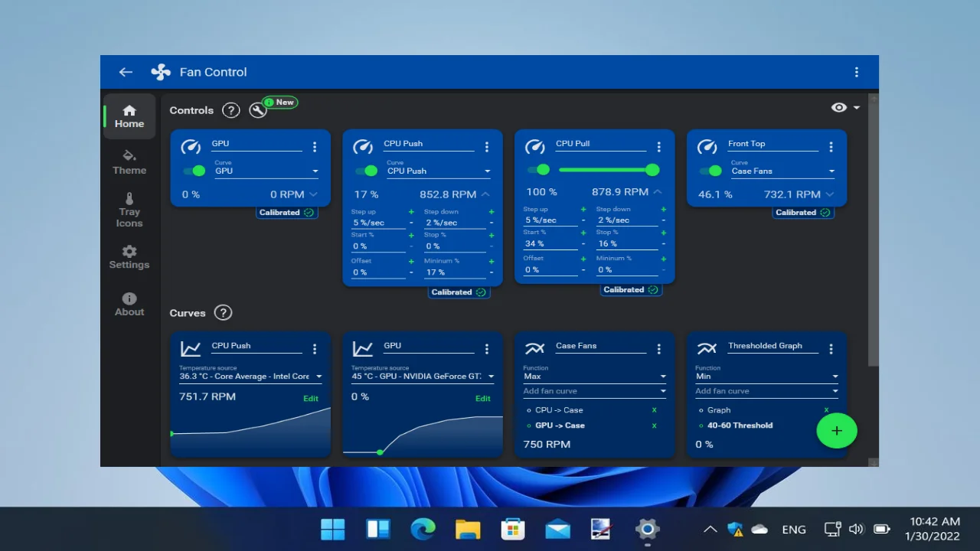
Task: Open the GPU control card's three-dot menu
Action: (314, 147)
